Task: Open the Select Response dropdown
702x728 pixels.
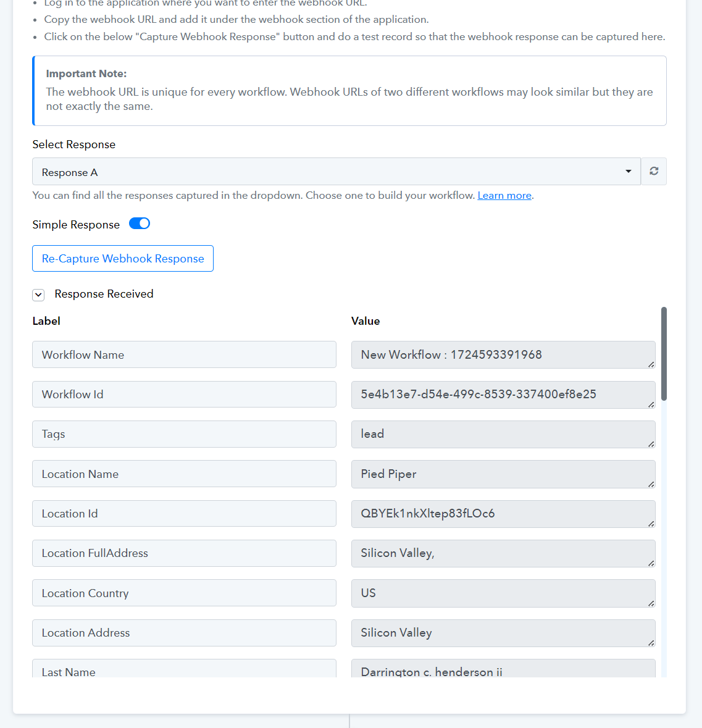Action: pyautogui.click(x=336, y=171)
